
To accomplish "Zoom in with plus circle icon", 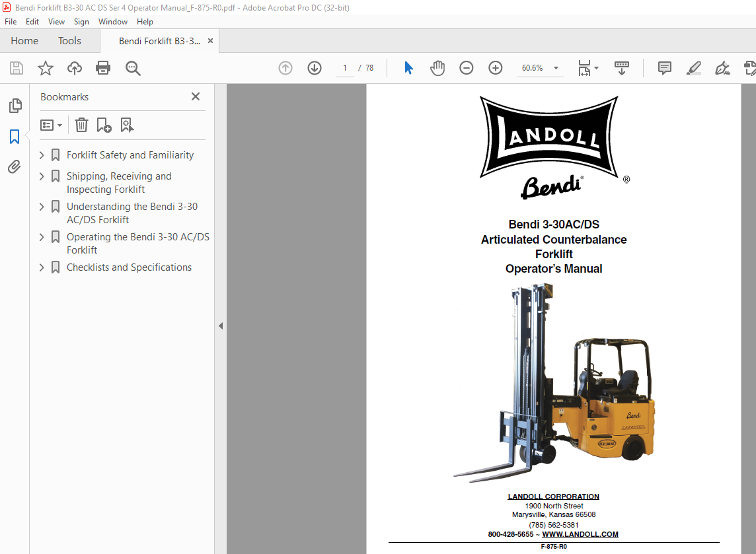I will (x=495, y=68).
